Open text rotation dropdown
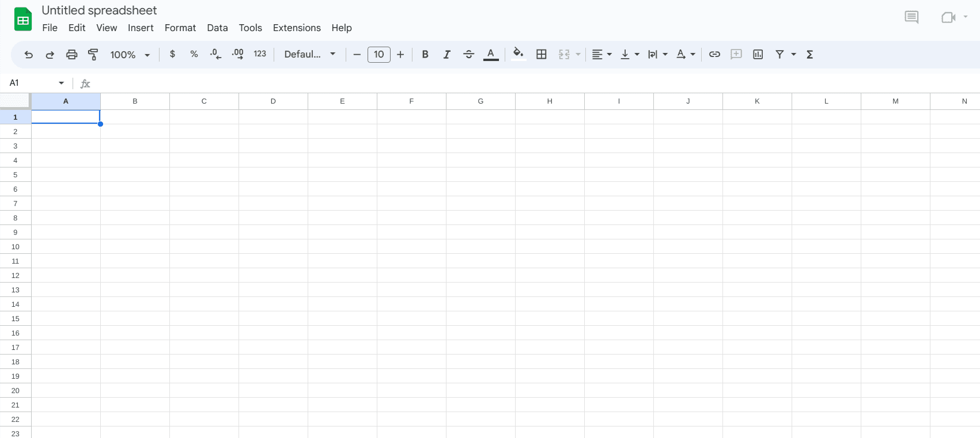 click(686, 54)
